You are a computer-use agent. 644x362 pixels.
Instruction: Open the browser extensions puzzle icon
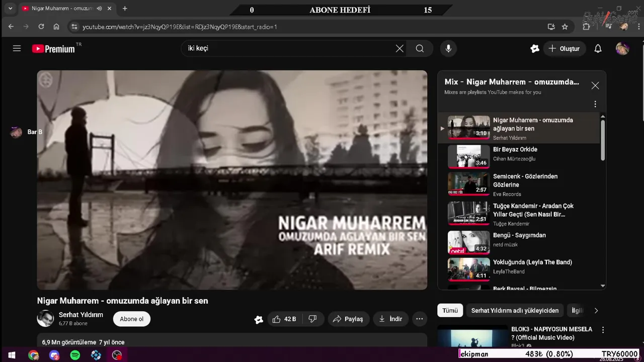point(586,27)
